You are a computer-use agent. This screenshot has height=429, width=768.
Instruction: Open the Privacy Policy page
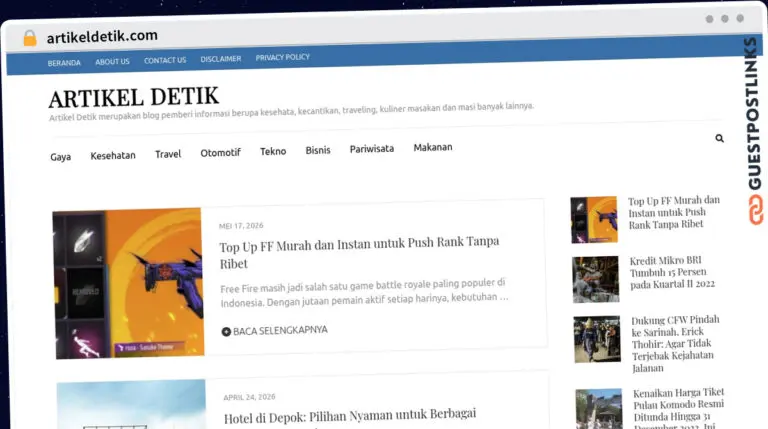tap(283, 57)
